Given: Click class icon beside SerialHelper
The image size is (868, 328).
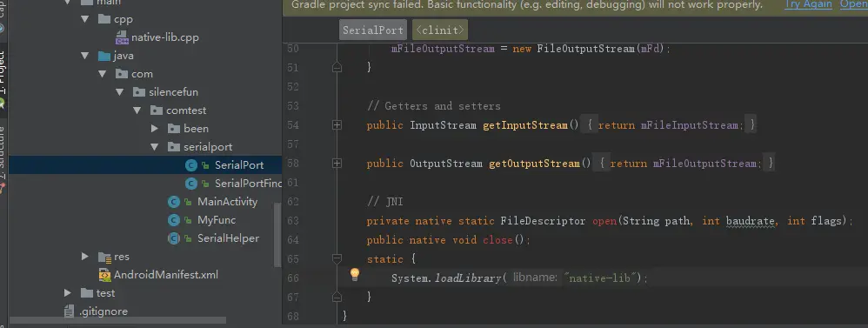Looking at the screenshot, I should [174, 238].
